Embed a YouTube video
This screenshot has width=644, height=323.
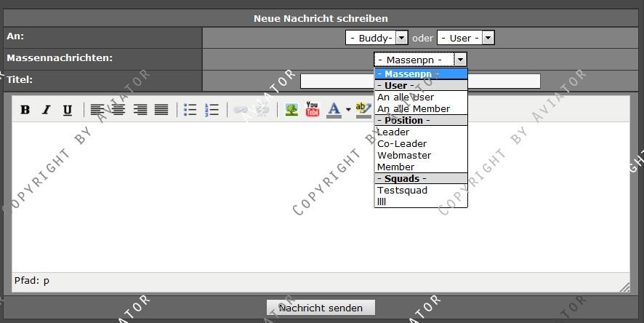coord(313,110)
